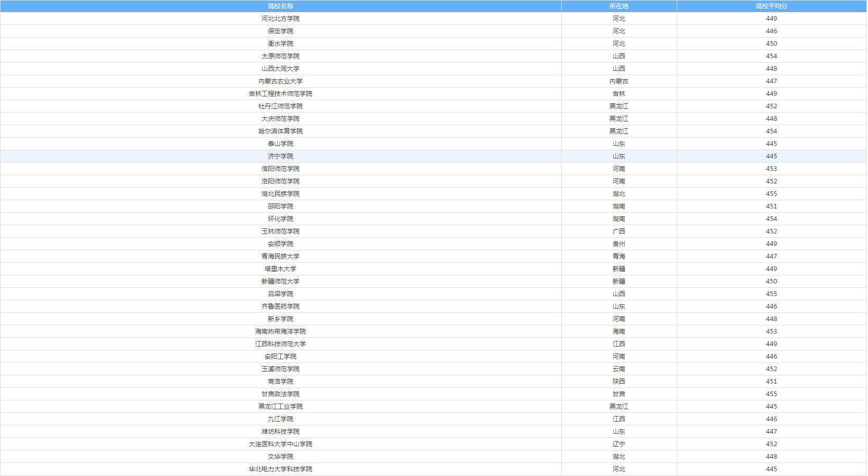Select the 怀化学院 name cell
The height and width of the screenshot is (476, 868).
pyautogui.click(x=280, y=219)
